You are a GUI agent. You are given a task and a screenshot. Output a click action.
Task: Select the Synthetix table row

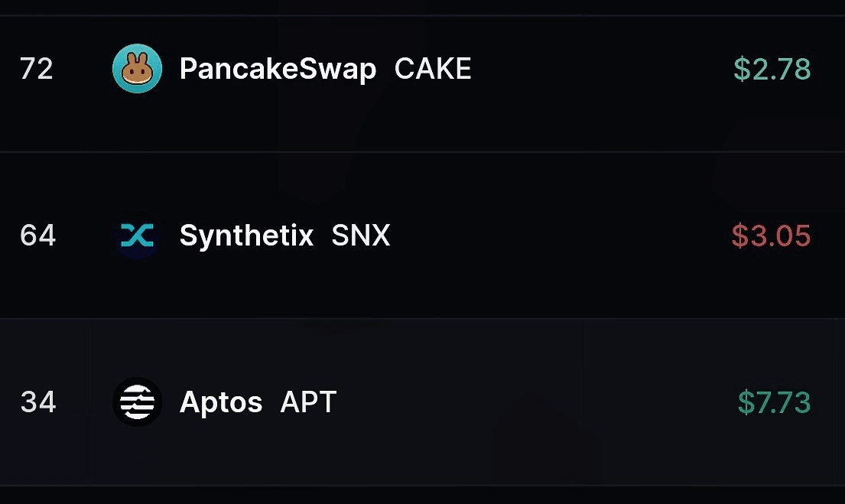click(422, 236)
